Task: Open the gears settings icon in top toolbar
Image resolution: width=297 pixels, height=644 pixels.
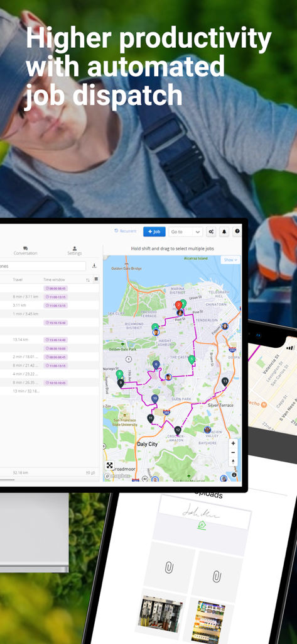Action: (x=211, y=231)
